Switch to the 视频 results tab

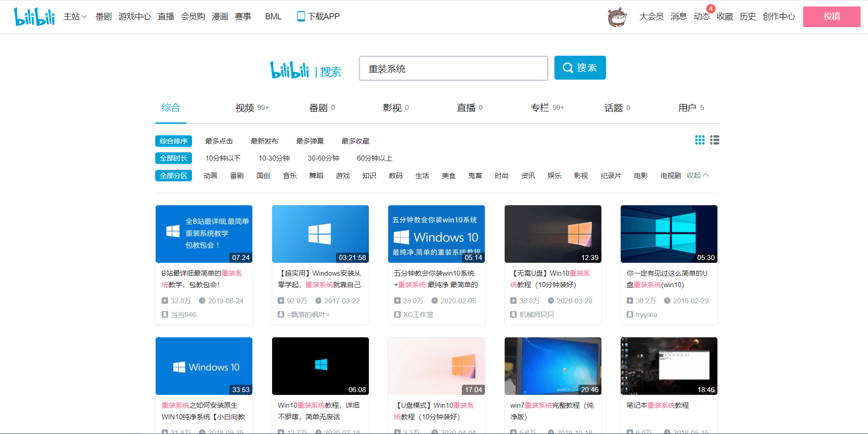[252, 108]
